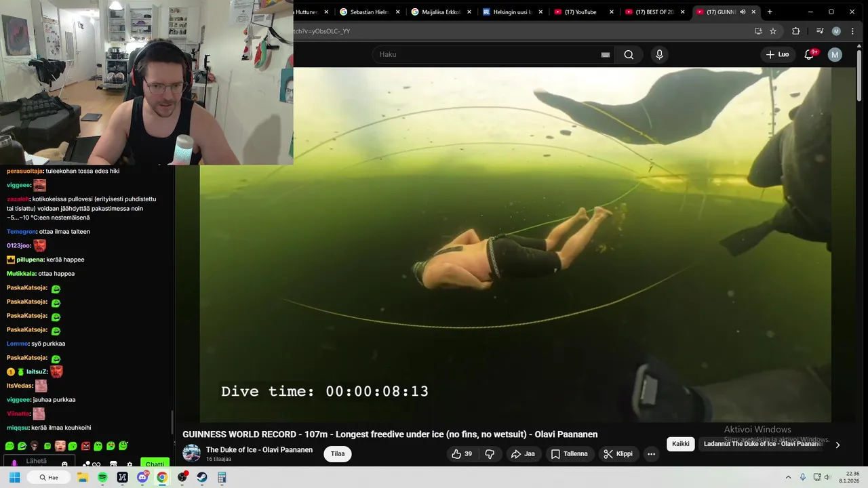The image size is (868, 488).
Task: Open Spotify from taskbar
Action: tap(102, 477)
